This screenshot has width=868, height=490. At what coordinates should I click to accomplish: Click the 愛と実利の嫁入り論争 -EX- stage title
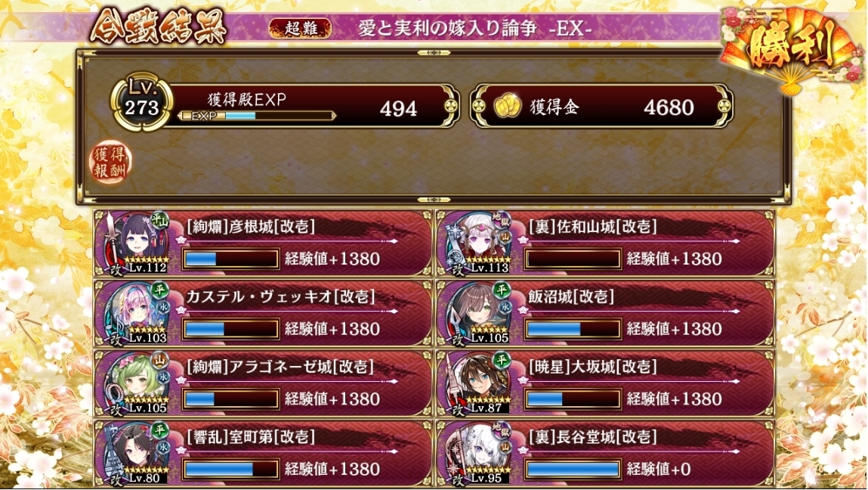point(475,28)
